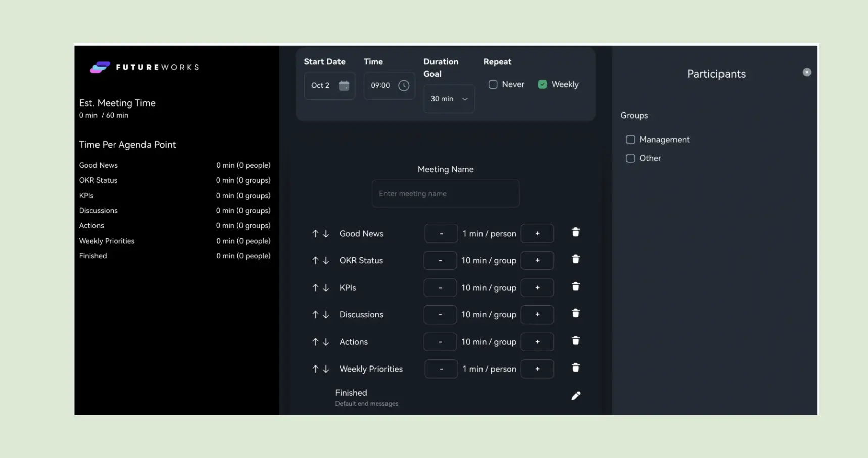Move KPIs down with arrow
The height and width of the screenshot is (458, 868).
pyautogui.click(x=326, y=288)
